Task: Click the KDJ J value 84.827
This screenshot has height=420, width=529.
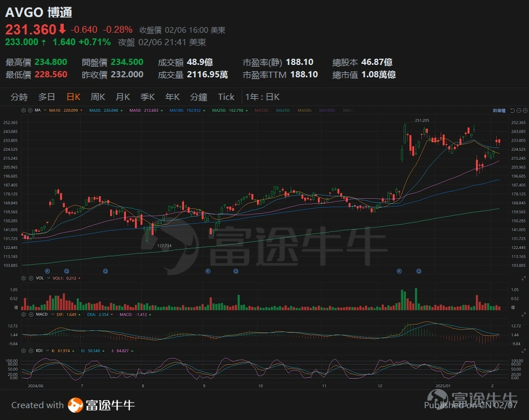Action: click(123, 351)
